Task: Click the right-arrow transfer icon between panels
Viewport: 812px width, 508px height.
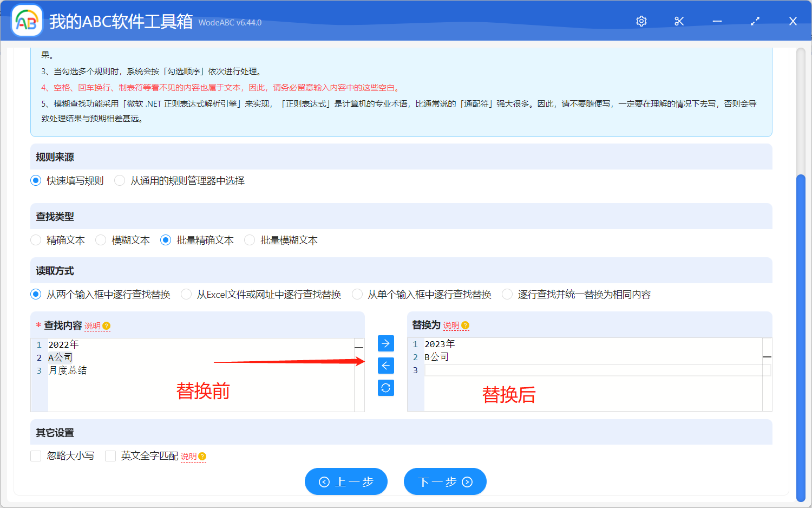Action: pyautogui.click(x=385, y=343)
